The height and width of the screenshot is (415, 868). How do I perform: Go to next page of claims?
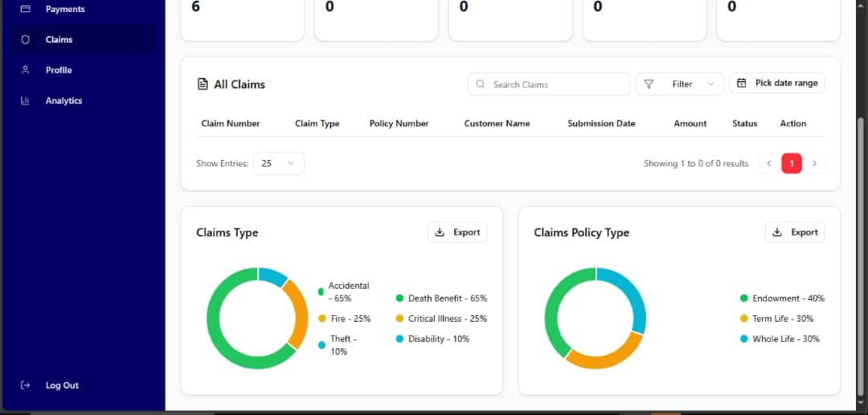click(814, 163)
